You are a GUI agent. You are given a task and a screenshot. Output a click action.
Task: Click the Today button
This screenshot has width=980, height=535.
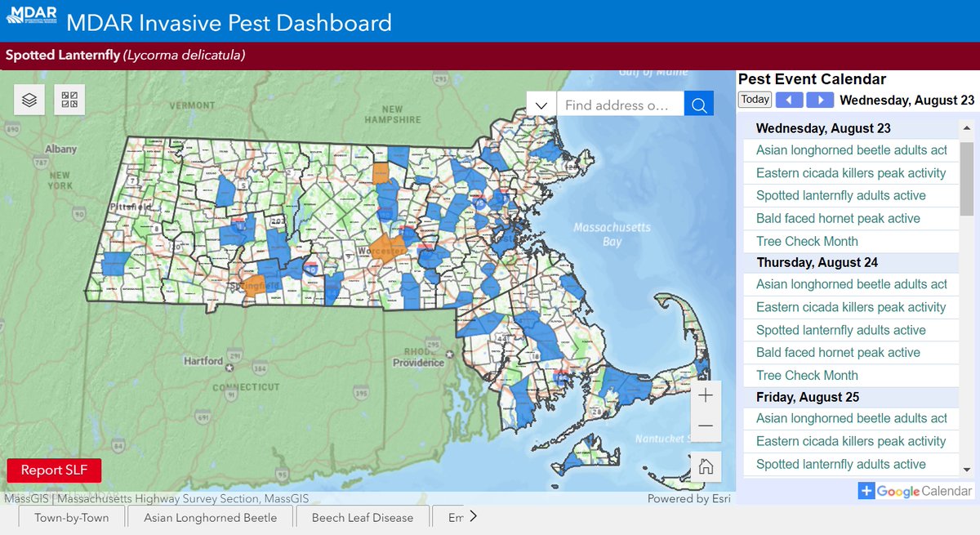point(754,99)
